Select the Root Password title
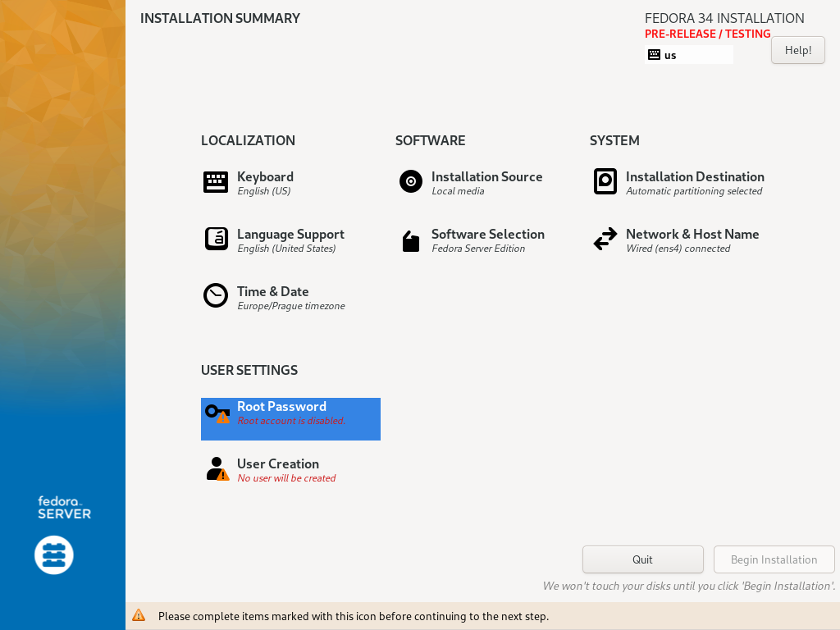The width and height of the screenshot is (840, 630). tap(282, 407)
